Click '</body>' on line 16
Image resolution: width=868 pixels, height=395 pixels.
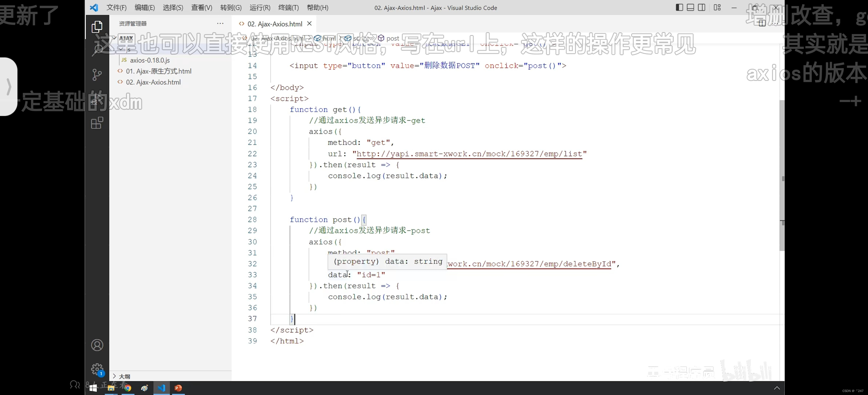click(x=287, y=87)
